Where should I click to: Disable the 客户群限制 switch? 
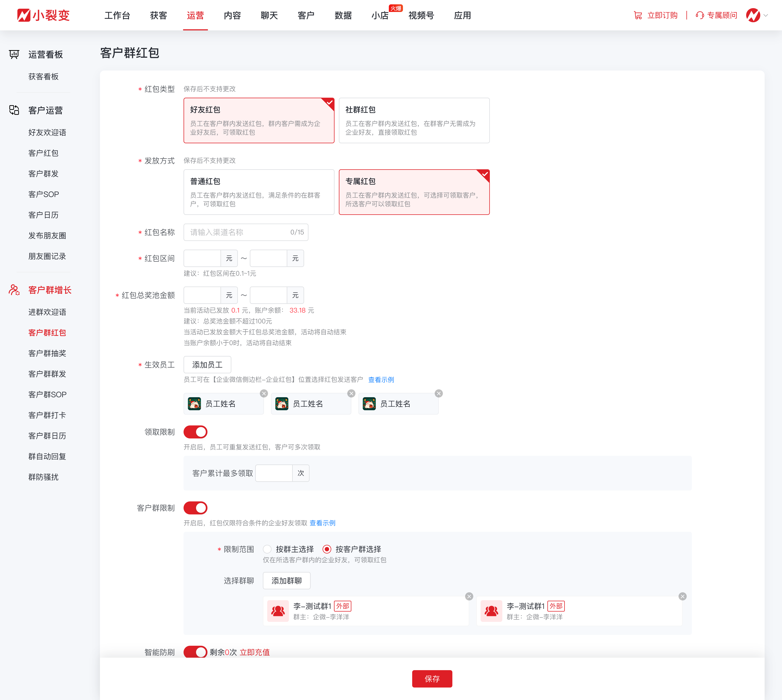pos(195,508)
